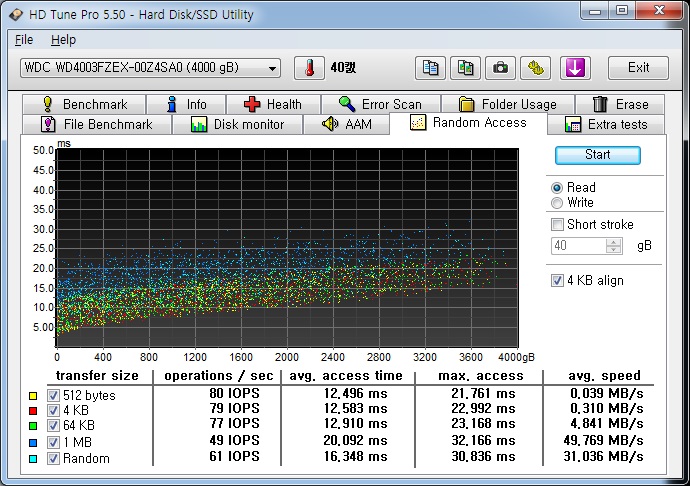Click the Extra tests calculator icon
The height and width of the screenshot is (486, 690).
(x=573, y=125)
